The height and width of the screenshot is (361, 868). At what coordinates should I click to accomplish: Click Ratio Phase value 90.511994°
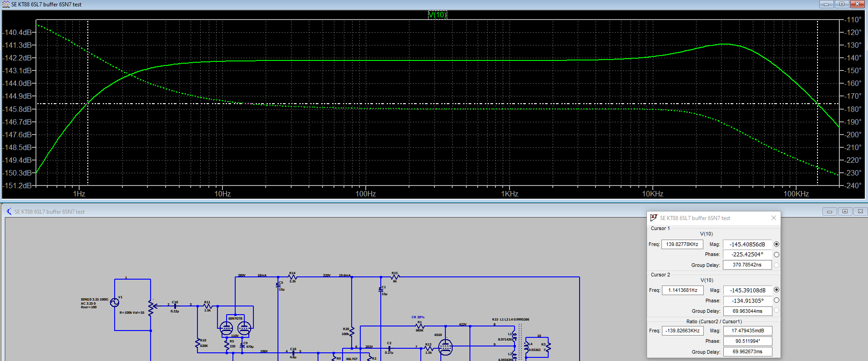coord(747,341)
